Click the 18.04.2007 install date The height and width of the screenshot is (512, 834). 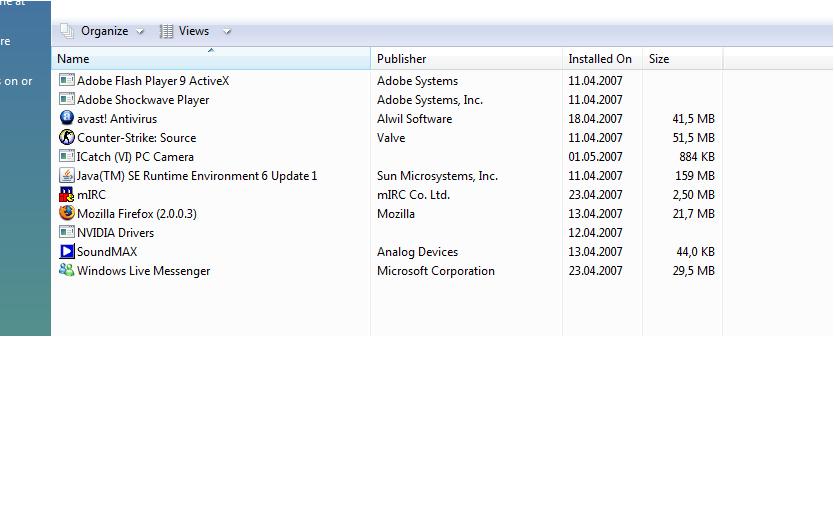click(x=595, y=119)
